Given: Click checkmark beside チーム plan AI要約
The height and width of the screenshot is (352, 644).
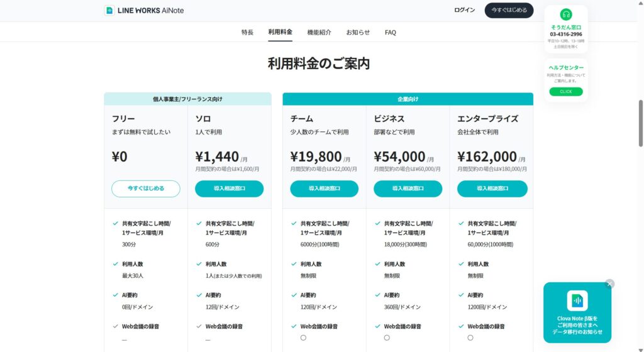Looking at the screenshot, I should pyautogui.click(x=294, y=295).
